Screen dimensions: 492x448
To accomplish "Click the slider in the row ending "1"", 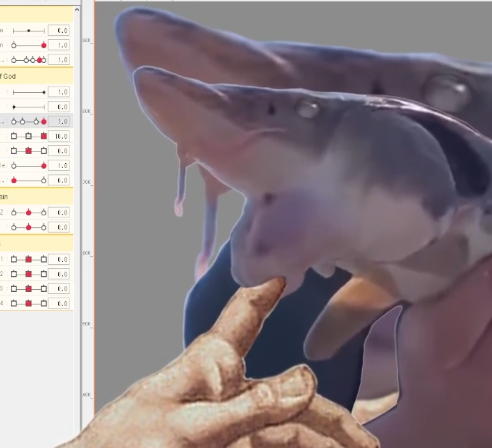I will tap(29, 259).
